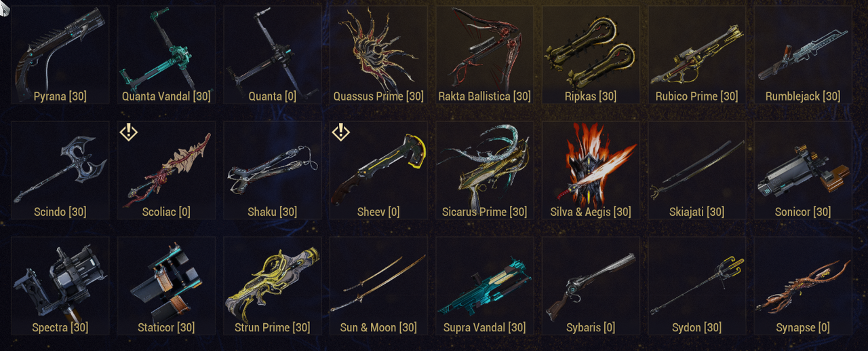Click the Quanta Vandal weapon icon
The width and height of the screenshot is (868, 351).
(x=166, y=55)
